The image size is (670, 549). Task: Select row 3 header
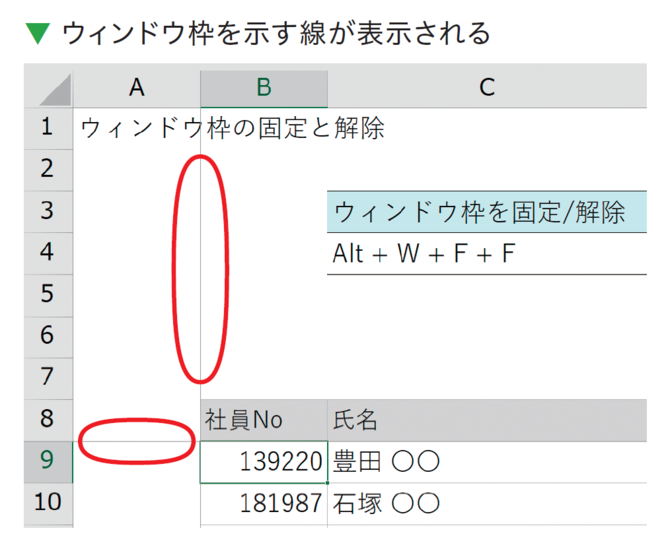(x=48, y=211)
